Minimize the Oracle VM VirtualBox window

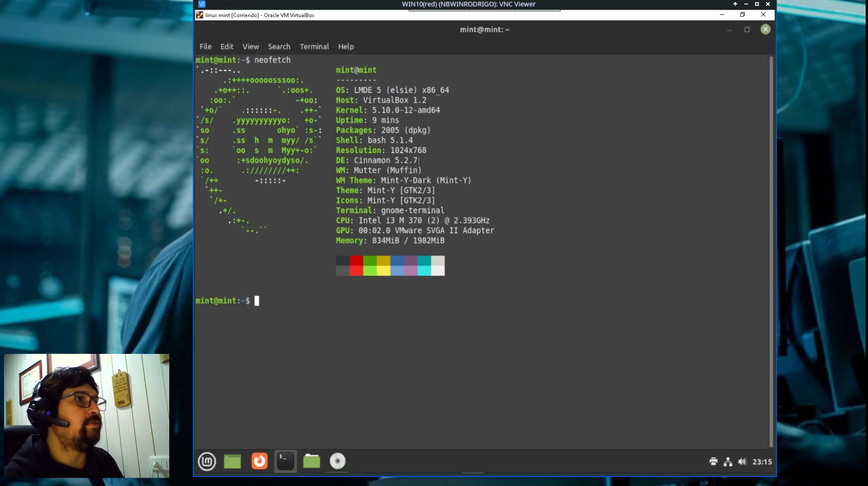722,15
